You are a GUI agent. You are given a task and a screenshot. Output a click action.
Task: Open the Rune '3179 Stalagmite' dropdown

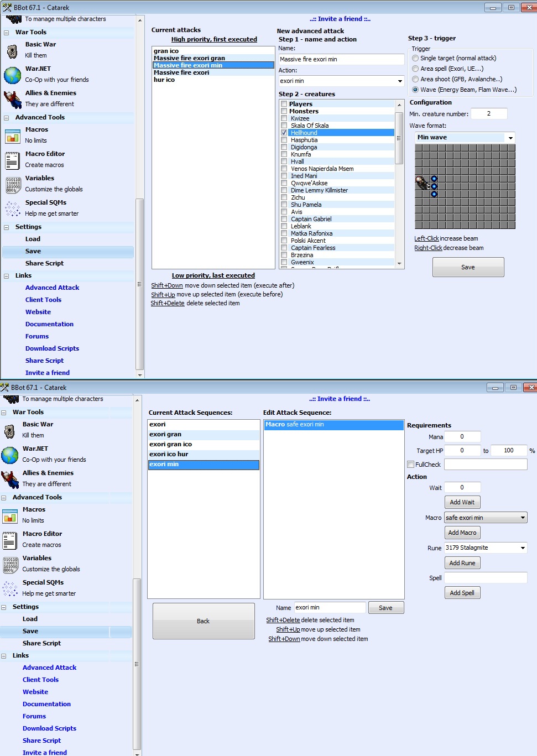tap(522, 548)
